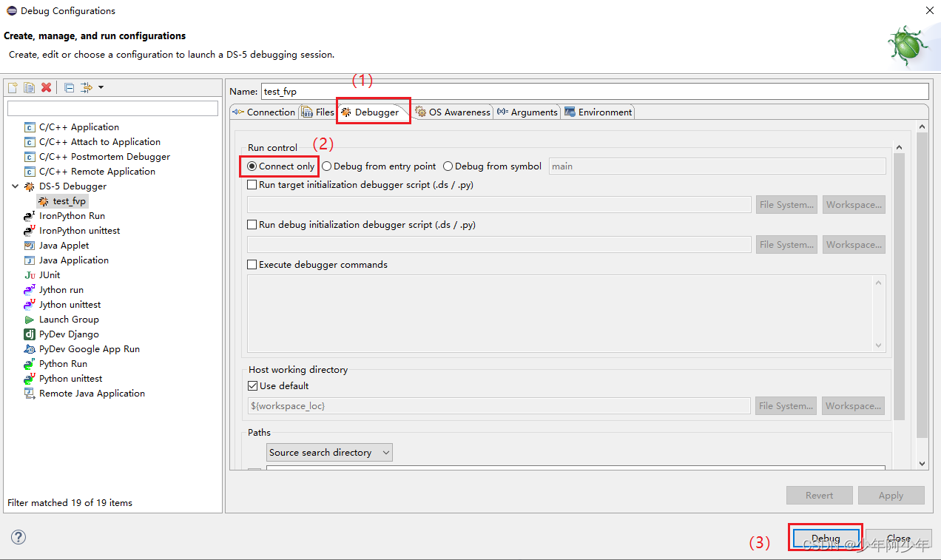Viewport: 941px width, 560px height.
Task: Collapse all items in the configuration tree
Action: (67, 87)
